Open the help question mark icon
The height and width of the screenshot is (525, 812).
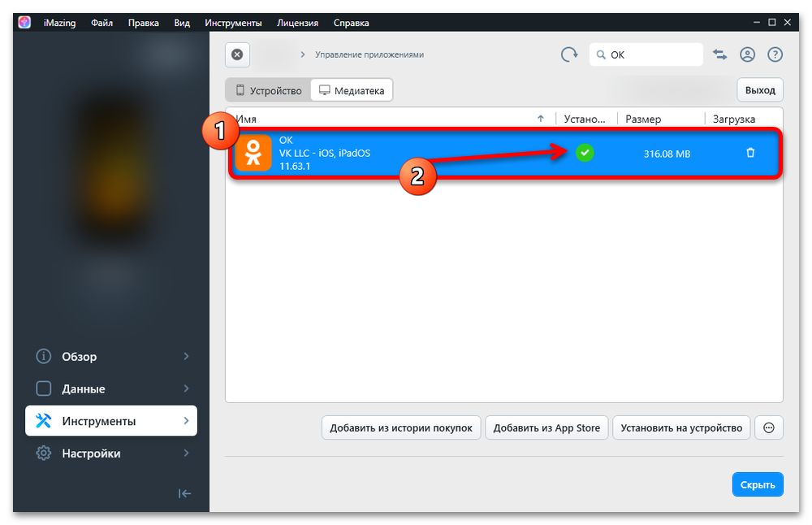[775, 54]
